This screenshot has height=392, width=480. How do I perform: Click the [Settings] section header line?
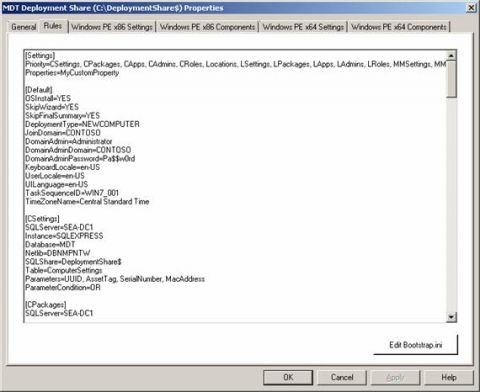[40, 55]
